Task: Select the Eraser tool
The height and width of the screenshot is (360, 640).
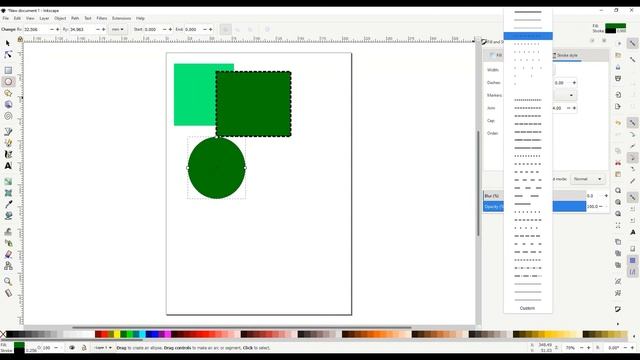Action: pos(8,254)
